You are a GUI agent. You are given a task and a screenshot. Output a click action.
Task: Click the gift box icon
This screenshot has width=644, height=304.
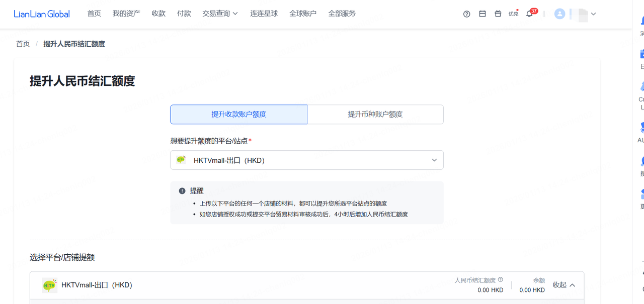pos(498,14)
